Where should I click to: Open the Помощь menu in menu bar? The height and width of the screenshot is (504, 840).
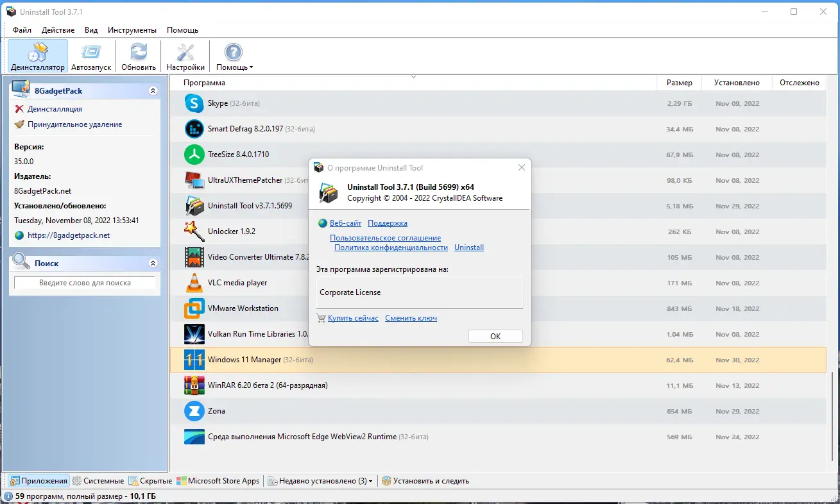point(182,30)
